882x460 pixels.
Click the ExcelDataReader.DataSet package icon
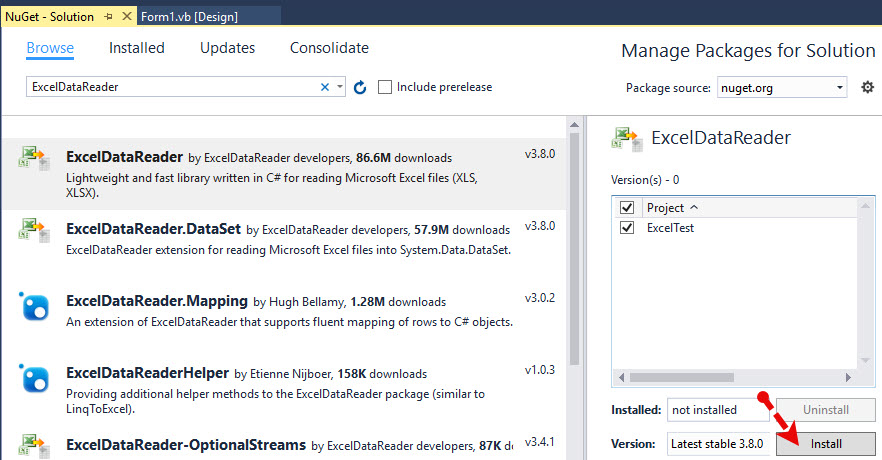(x=33, y=231)
